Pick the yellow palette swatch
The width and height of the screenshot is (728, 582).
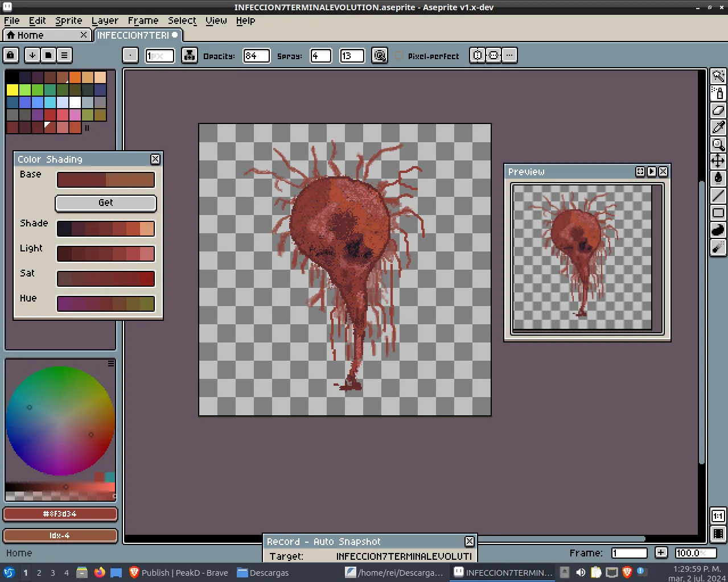tap(12, 90)
